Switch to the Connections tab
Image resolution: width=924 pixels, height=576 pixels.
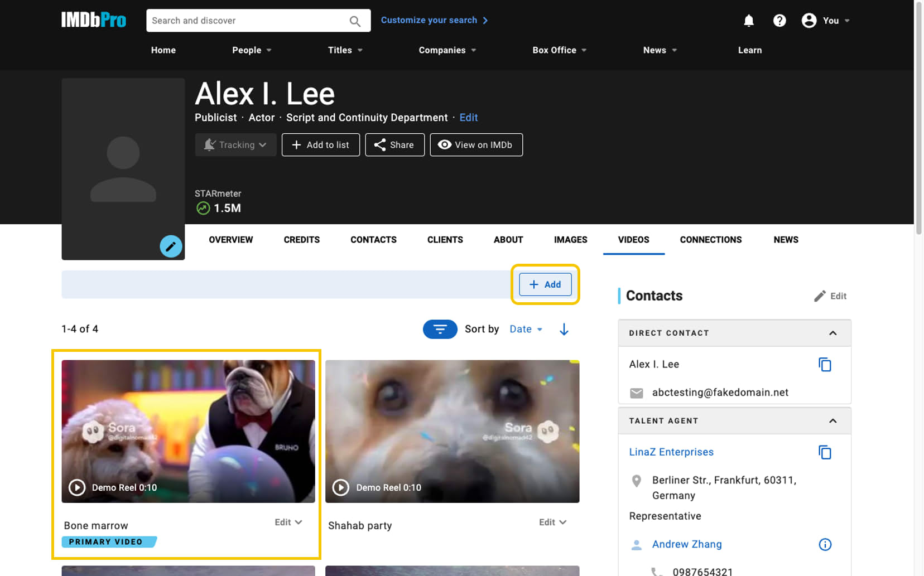coord(711,240)
